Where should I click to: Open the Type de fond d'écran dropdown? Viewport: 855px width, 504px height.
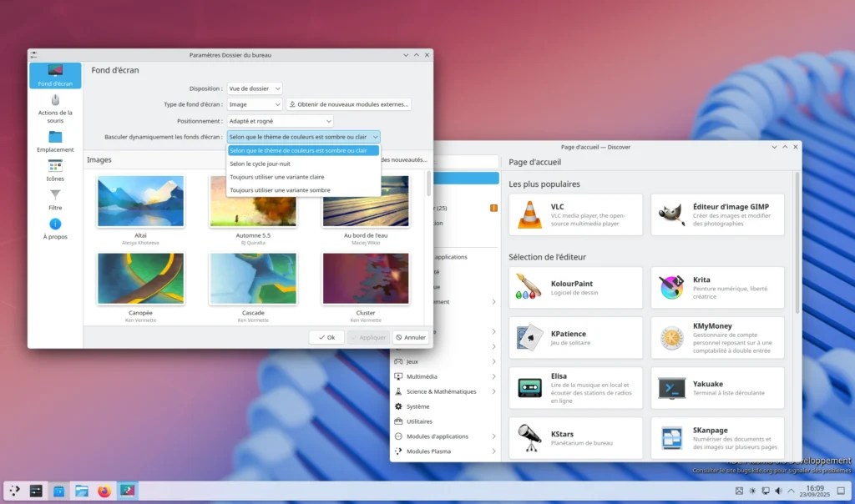(255, 104)
